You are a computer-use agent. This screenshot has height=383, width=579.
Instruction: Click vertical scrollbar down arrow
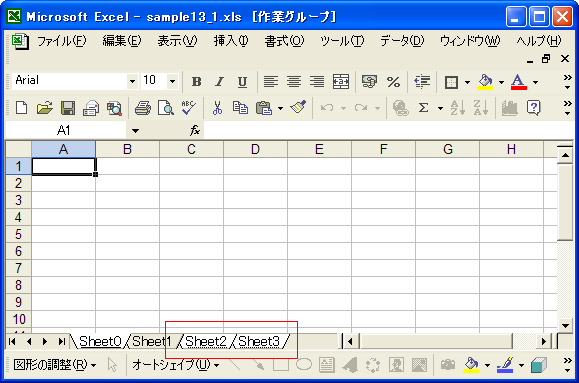[565, 326]
